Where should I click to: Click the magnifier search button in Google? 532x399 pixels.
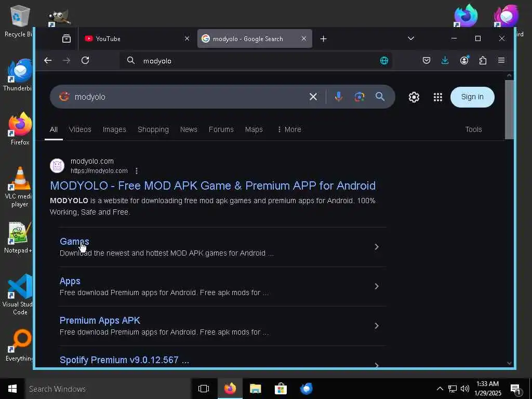380,97
